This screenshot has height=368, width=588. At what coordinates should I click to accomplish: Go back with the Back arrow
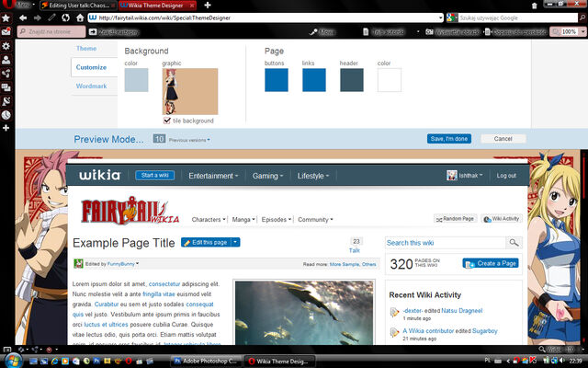[23, 17]
